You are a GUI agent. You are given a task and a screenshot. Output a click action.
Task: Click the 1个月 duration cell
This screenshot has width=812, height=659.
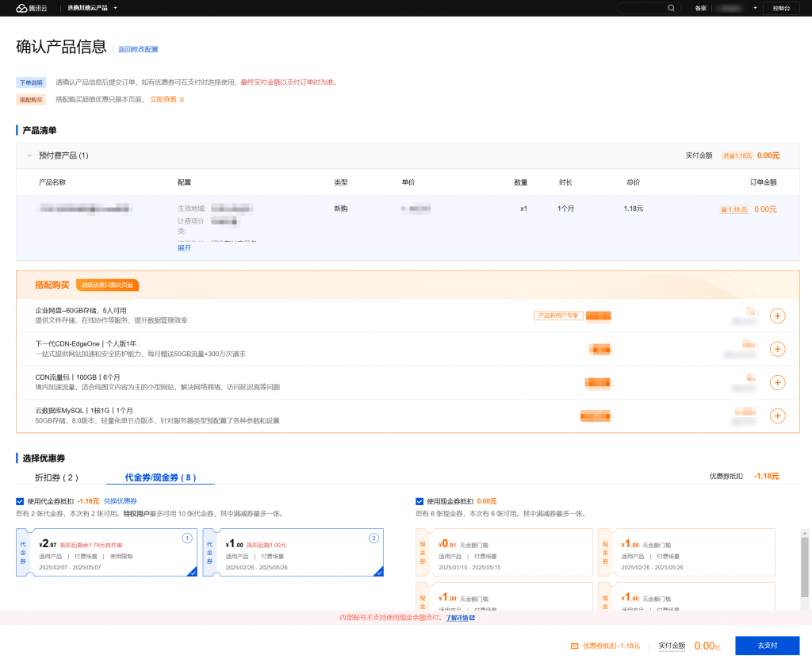point(565,209)
